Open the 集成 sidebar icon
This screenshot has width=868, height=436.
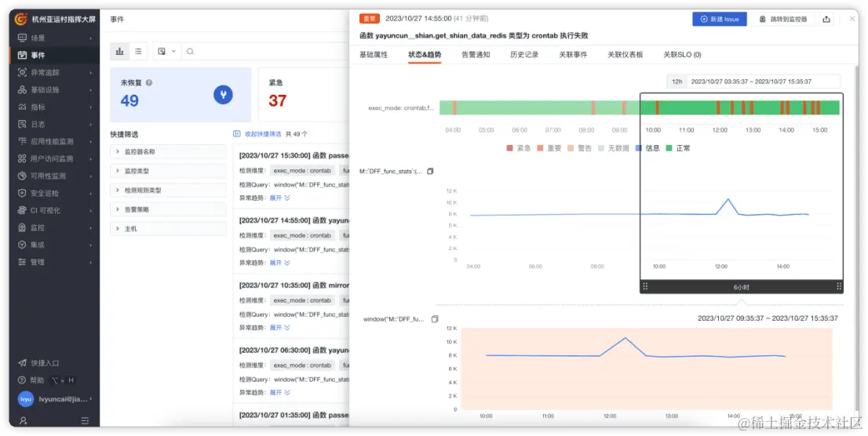coord(22,245)
